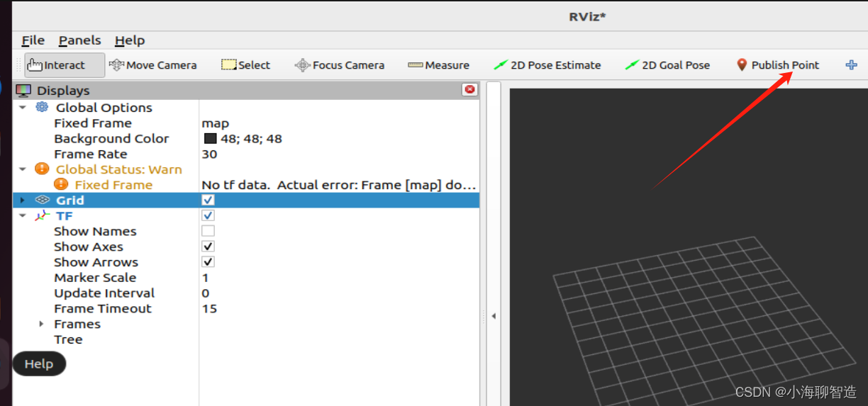Select the Global Options row label

pyautogui.click(x=104, y=108)
